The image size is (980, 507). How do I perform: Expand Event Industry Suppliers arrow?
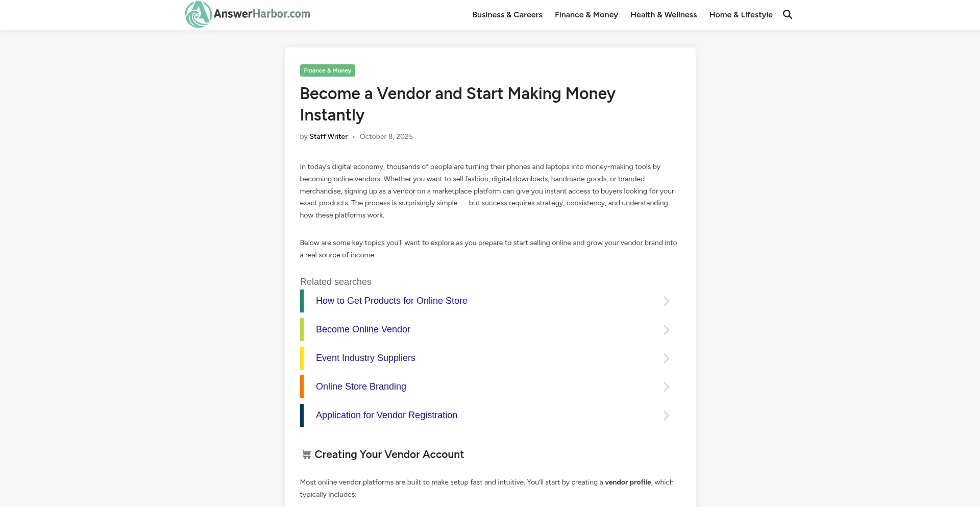(666, 358)
